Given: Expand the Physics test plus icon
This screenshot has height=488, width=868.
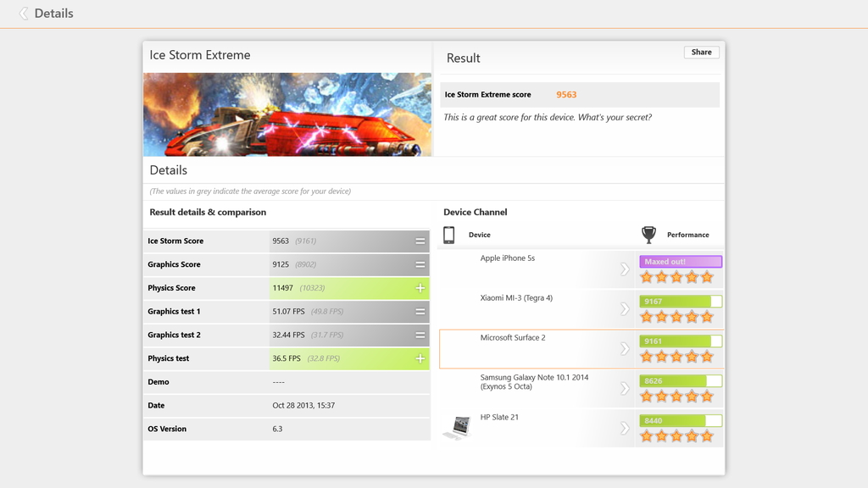Looking at the screenshot, I should (x=420, y=359).
